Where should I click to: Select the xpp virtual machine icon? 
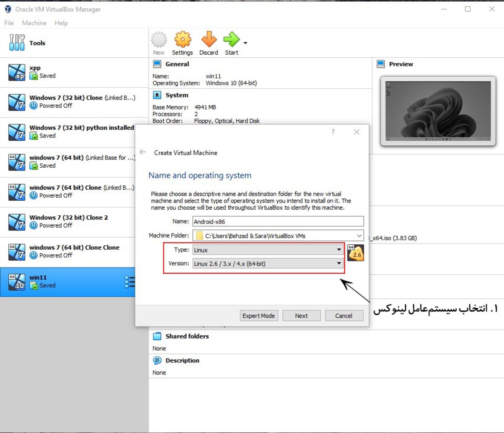click(x=17, y=72)
